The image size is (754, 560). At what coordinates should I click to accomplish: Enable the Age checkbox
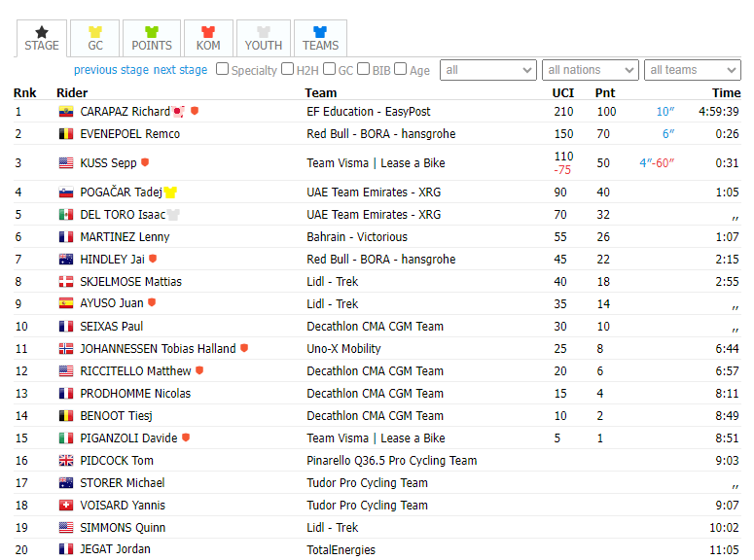click(401, 69)
